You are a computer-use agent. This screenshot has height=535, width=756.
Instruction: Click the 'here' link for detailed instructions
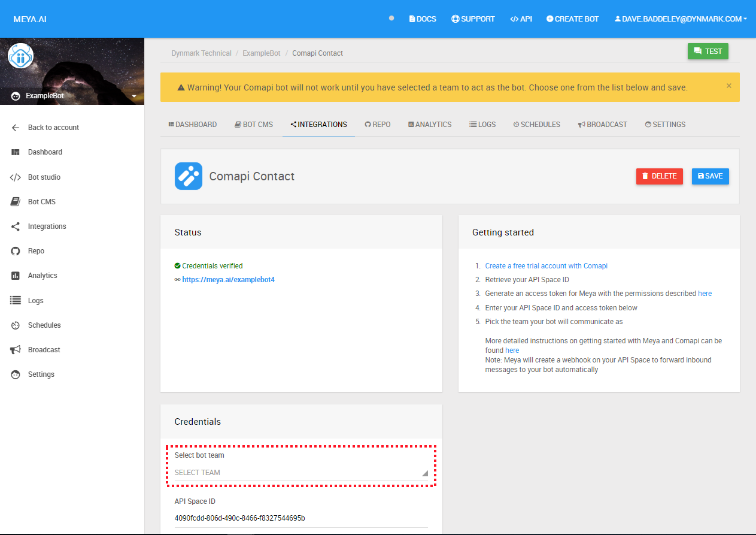(x=512, y=350)
